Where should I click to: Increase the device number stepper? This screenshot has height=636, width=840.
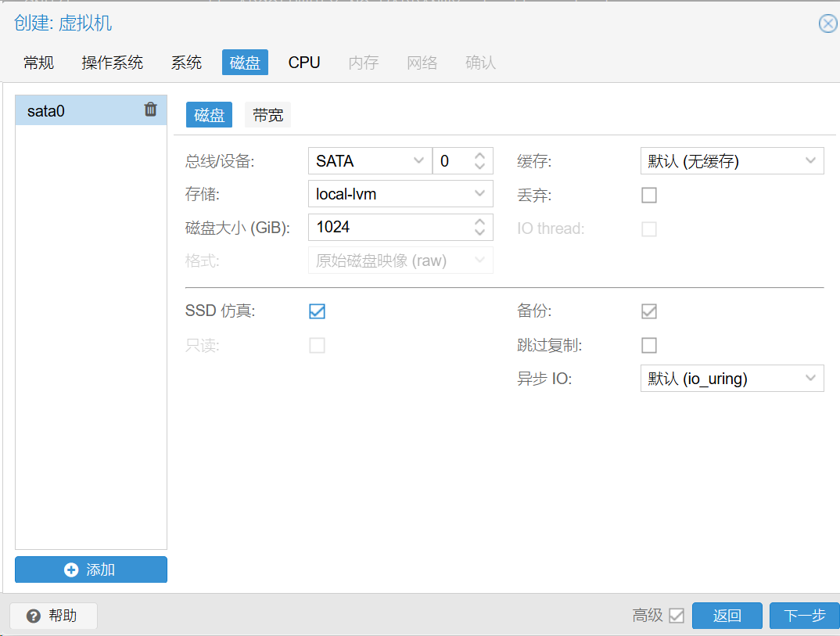[479, 156]
